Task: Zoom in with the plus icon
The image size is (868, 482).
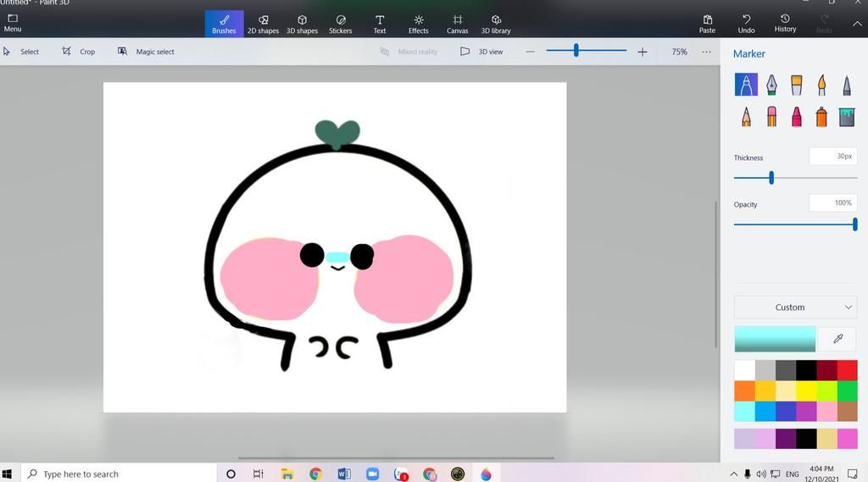Action: click(643, 52)
